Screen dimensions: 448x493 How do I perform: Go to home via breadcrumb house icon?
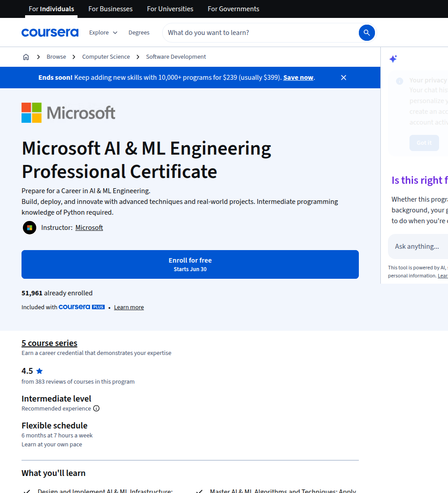pos(26,57)
